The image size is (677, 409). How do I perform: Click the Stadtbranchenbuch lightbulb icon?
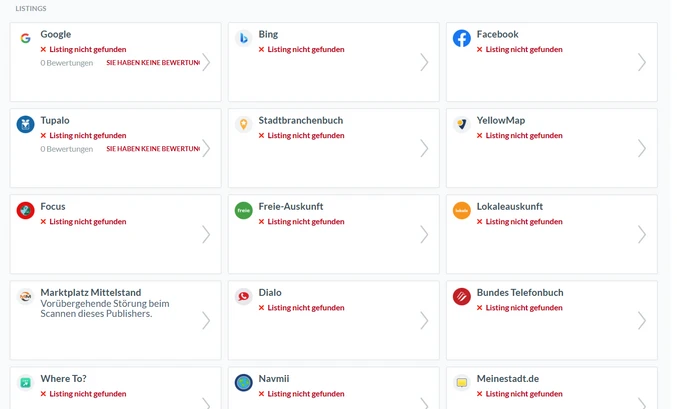coord(243,125)
